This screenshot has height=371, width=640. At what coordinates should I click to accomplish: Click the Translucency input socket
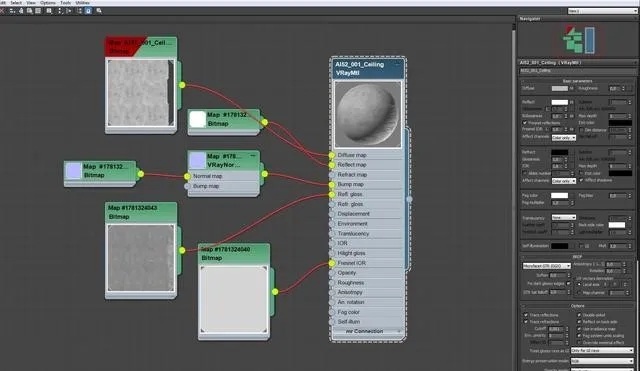click(332, 233)
